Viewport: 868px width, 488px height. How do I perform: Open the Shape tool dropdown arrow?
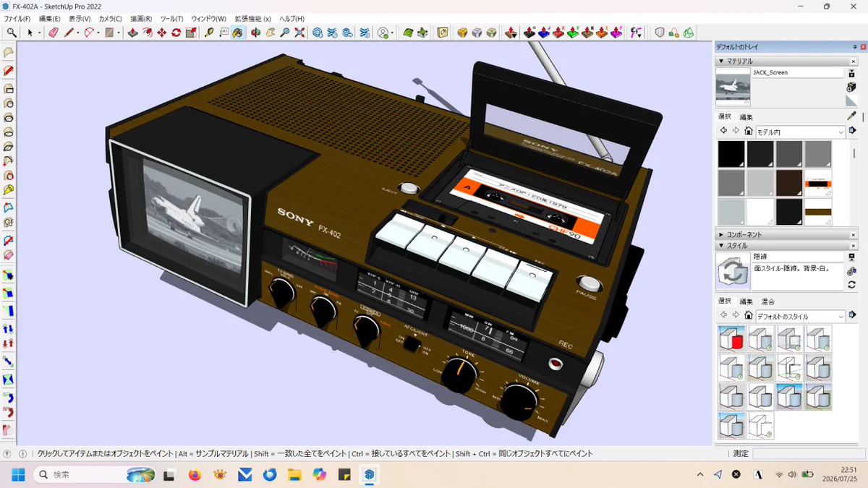pyautogui.click(x=119, y=33)
